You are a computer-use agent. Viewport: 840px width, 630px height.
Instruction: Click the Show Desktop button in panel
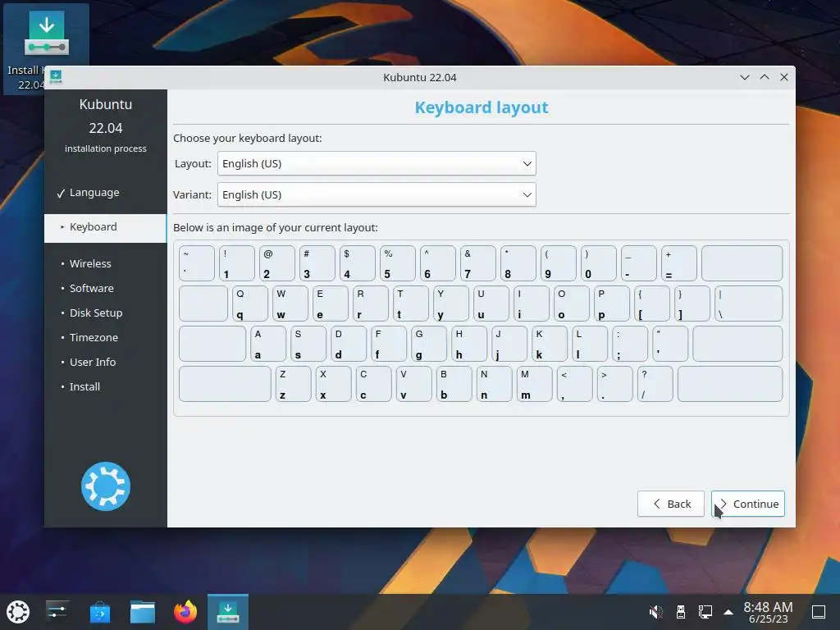[x=819, y=612]
